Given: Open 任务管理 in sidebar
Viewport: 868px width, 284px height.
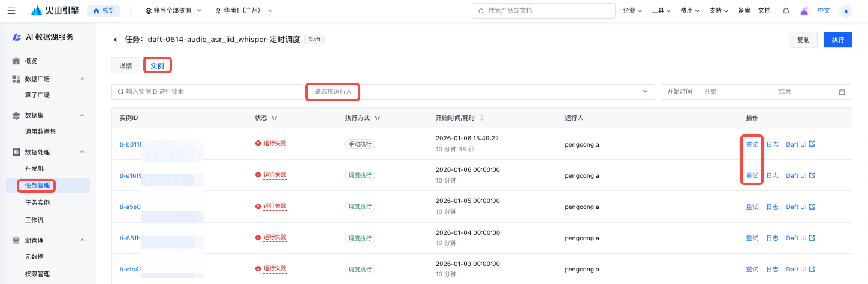Looking at the screenshot, I should [x=37, y=185].
